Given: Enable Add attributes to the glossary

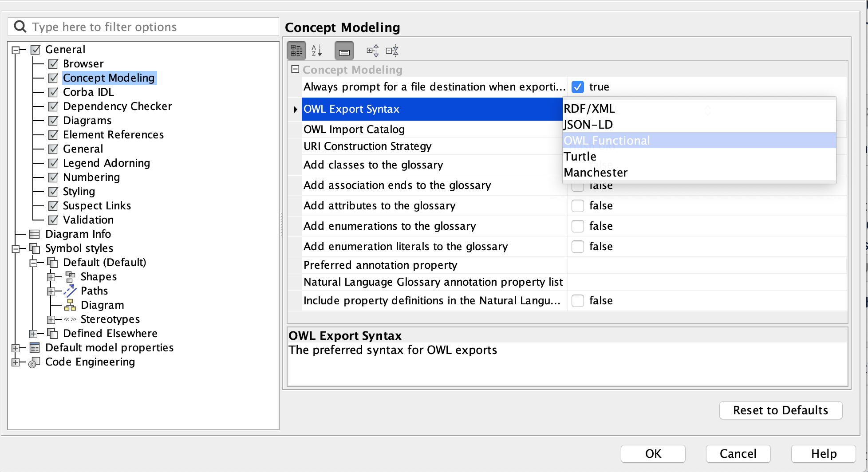Looking at the screenshot, I should [577, 206].
